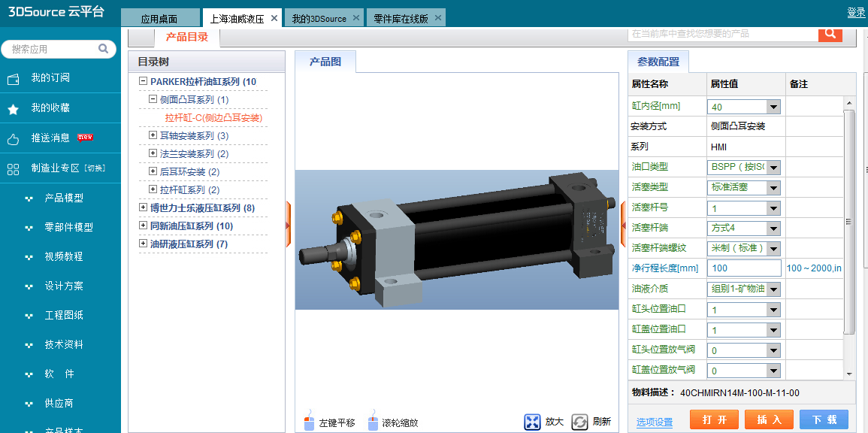
Task: Click the left orange panel collapse handle
Action: (288, 225)
